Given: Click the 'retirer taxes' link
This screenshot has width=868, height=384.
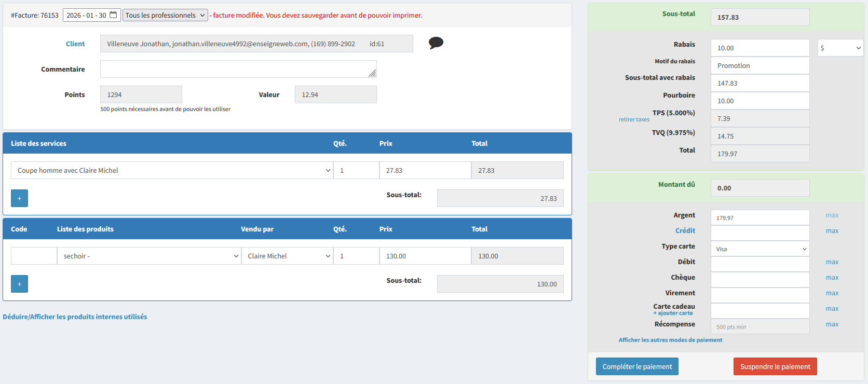Looking at the screenshot, I should pyautogui.click(x=634, y=119).
